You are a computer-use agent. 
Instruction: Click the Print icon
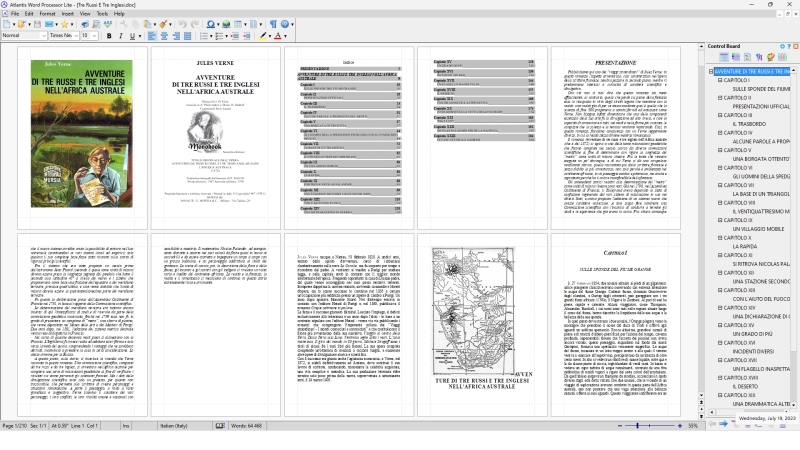pos(85,24)
